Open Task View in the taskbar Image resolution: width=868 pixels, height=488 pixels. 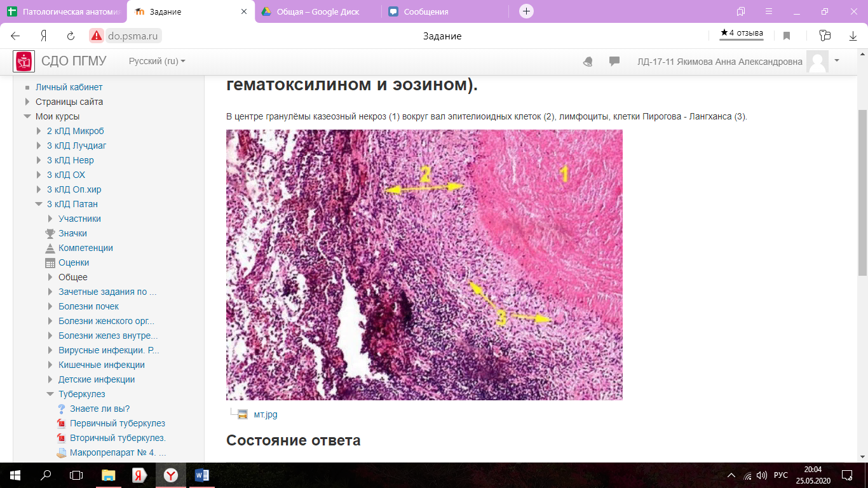click(76, 475)
